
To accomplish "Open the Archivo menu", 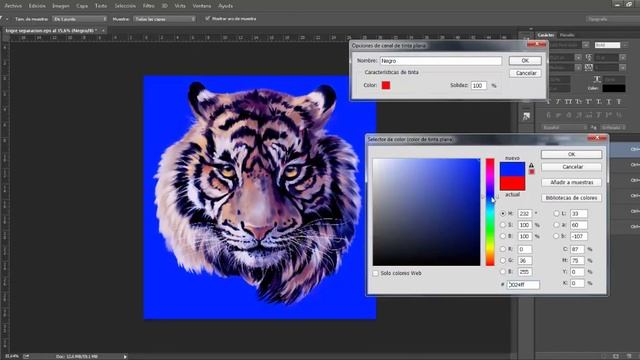I will [x=13, y=6].
